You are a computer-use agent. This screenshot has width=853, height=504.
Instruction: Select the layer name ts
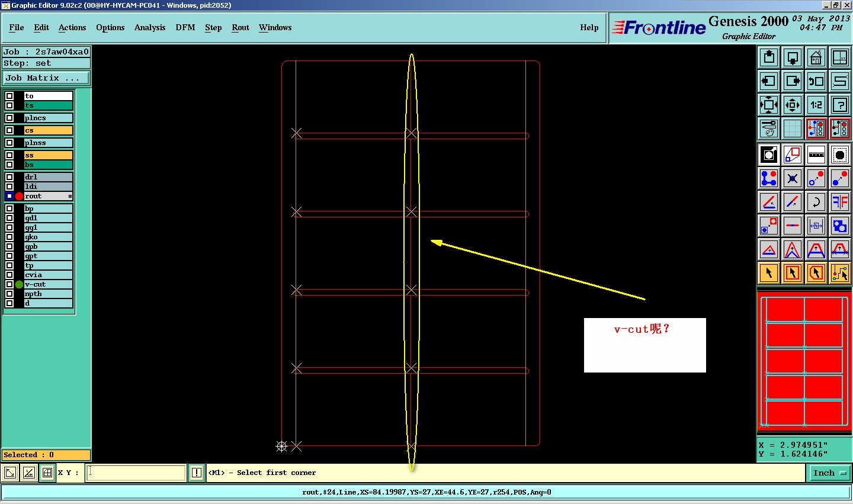(x=49, y=105)
